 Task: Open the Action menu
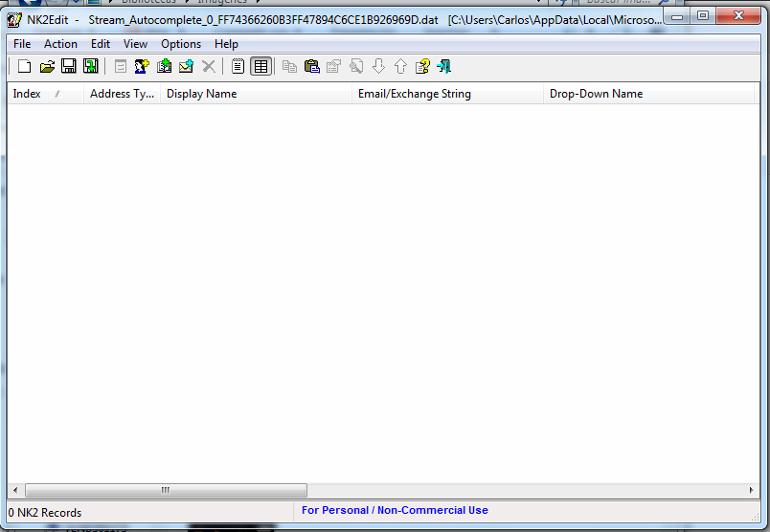pyautogui.click(x=60, y=44)
